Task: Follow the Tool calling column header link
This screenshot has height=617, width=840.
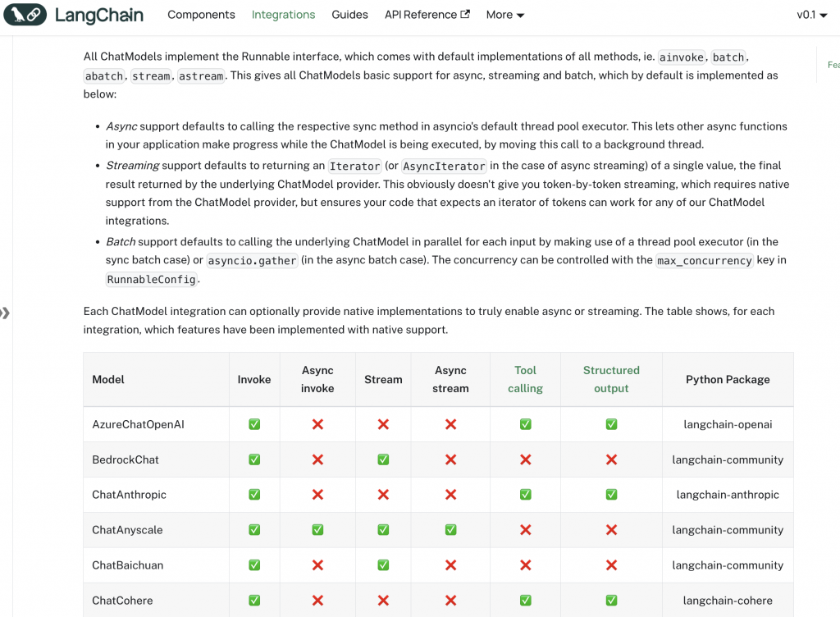Action: pyautogui.click(x=525, y=379)
